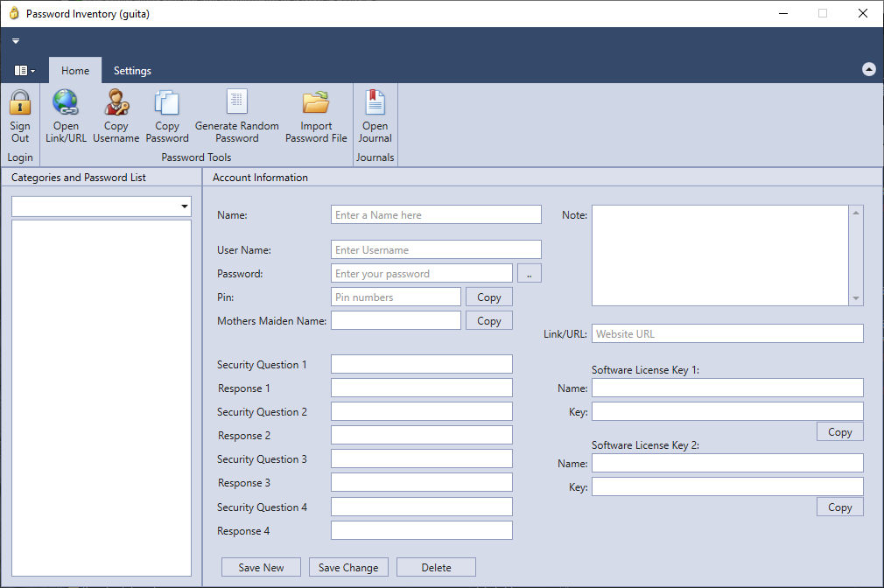This screenshot has width=884, height=588.
Task: Click the Security Question 4 field
Action: pyautogui.click(x=422, y=507)
